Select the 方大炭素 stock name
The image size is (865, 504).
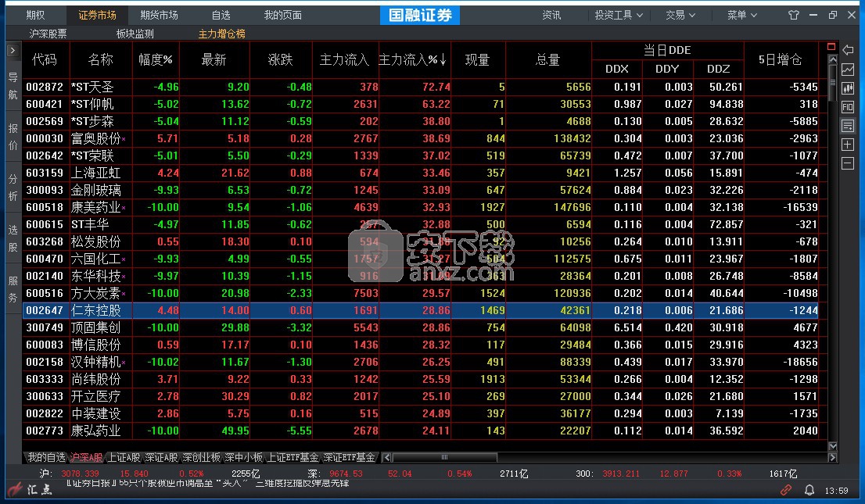[95, 293]
